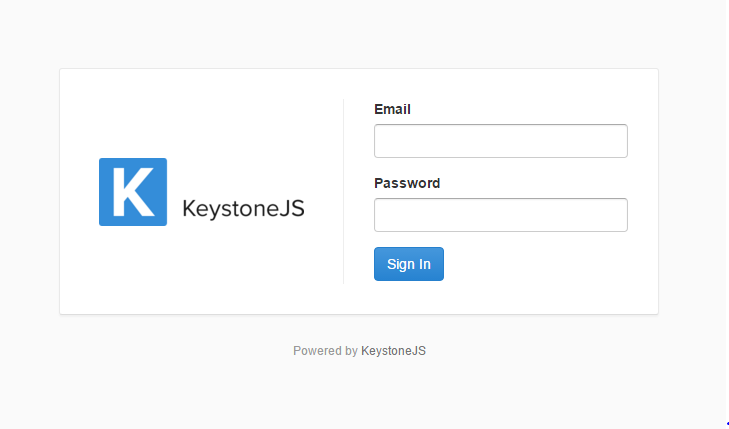Click the left edge of the Password field
The height and width of the screenshot is (429, 729).
point(380,215)
